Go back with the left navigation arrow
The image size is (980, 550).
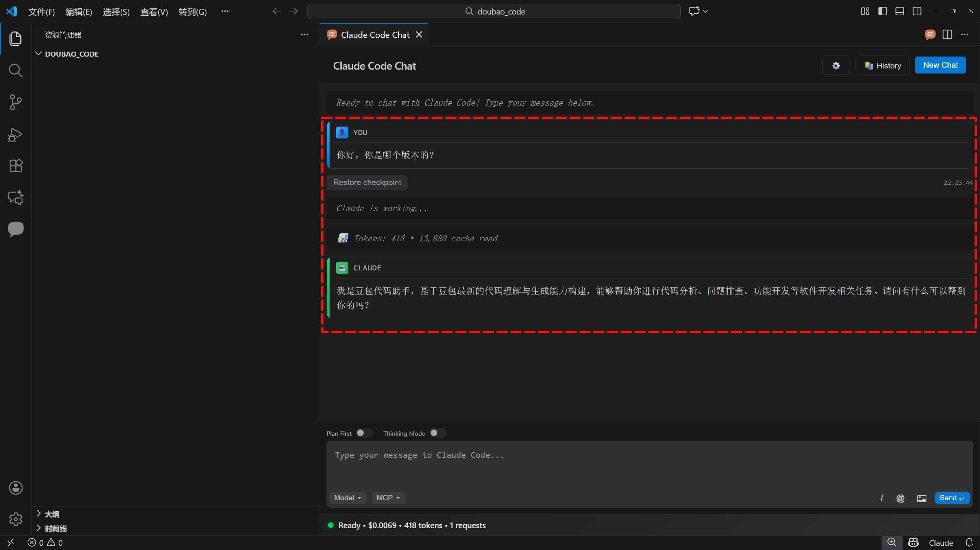coord(276,11)
